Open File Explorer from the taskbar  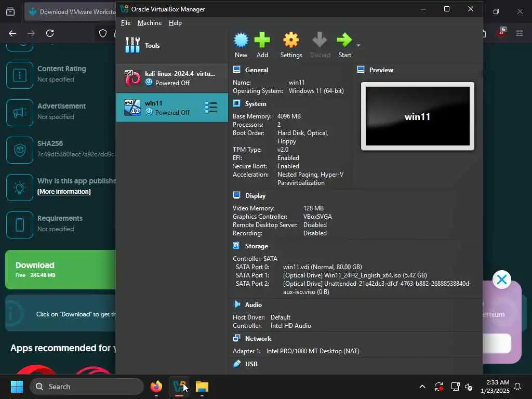[x=202, y=387]
